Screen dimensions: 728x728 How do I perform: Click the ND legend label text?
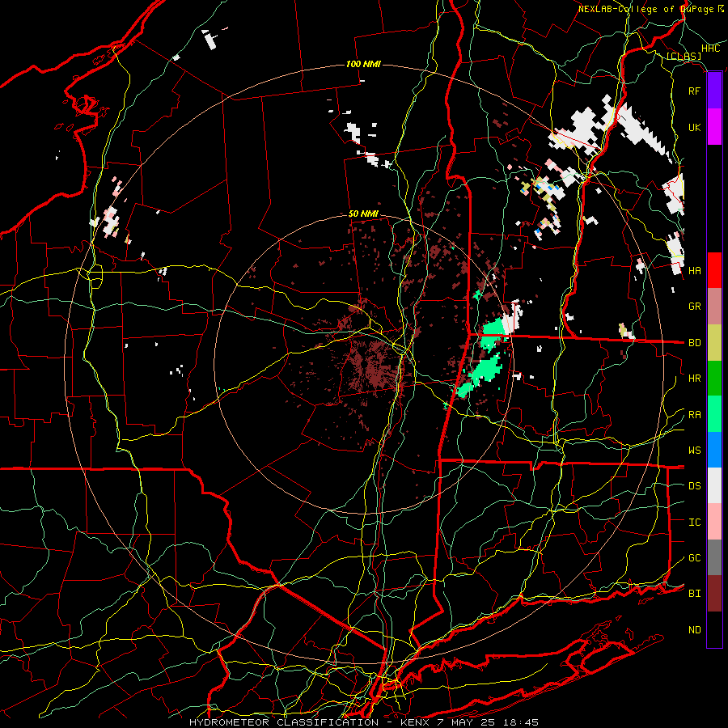tap(695, 630)
